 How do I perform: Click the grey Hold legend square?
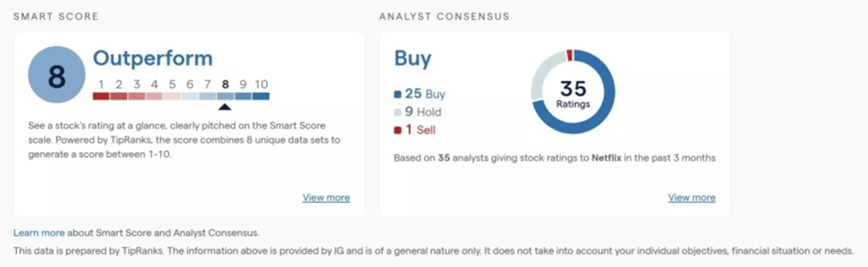(x=398, y=112)
